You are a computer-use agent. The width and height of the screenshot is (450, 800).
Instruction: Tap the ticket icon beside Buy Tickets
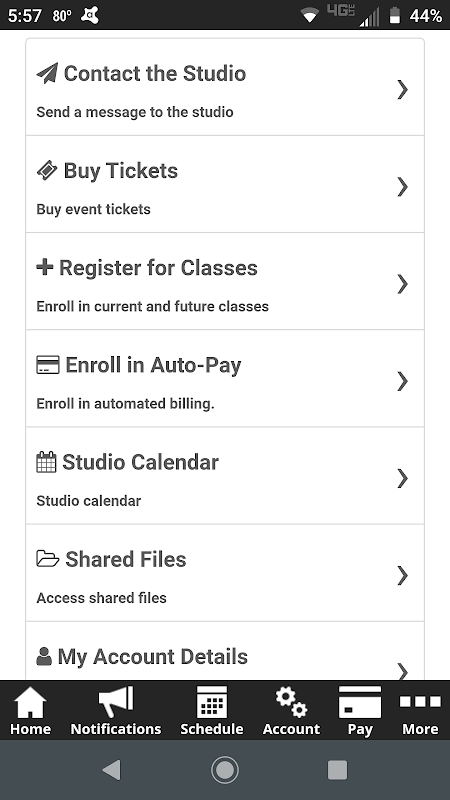click(47, 170)
